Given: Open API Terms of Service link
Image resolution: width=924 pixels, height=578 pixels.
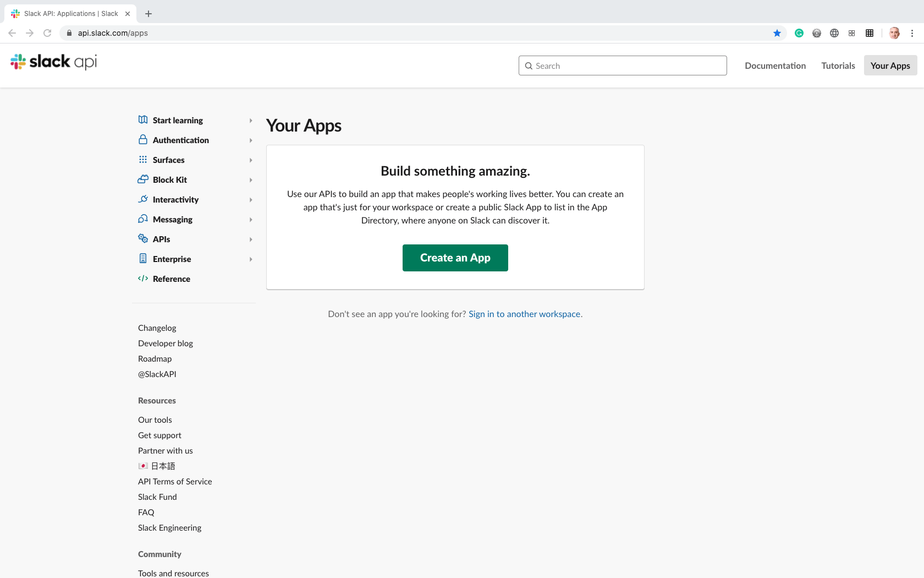Looking at the screenshot, I should click(175, 482).
